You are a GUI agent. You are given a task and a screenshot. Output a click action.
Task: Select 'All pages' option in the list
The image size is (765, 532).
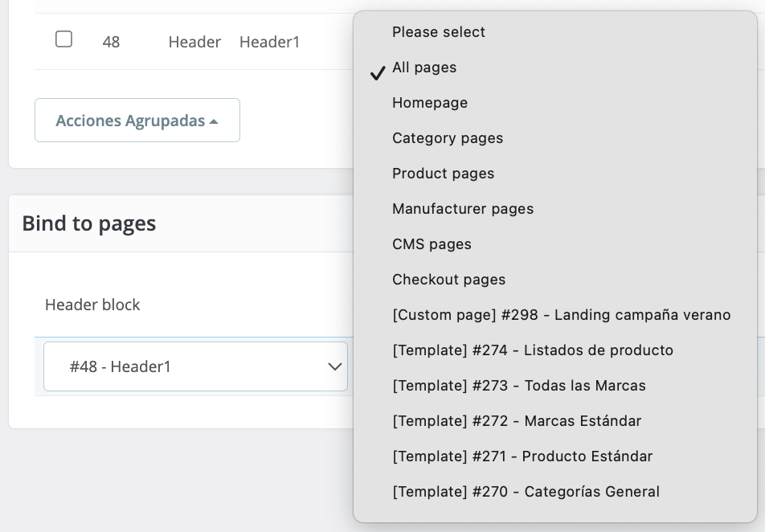tap(424, 68)
